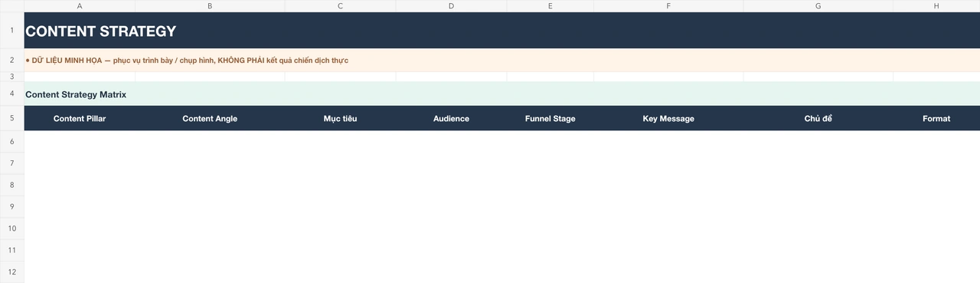This screenshot has height=283, width=980.
Task: Select column A header
Action: click(80, 6)
